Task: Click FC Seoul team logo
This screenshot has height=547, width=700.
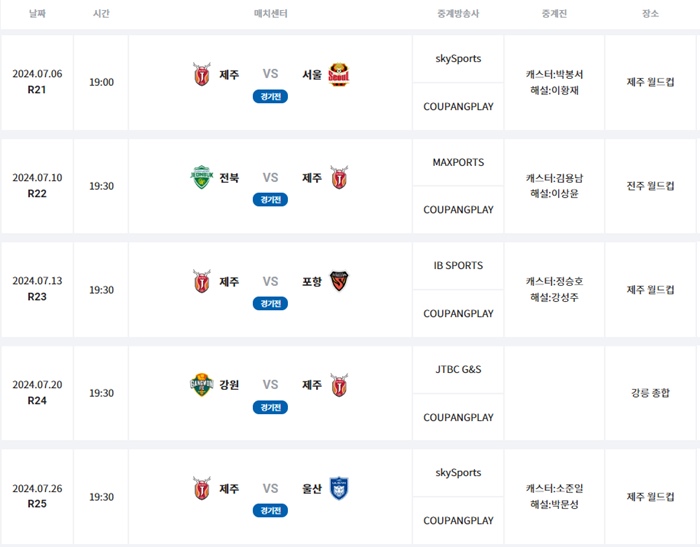Action: pos(339,75)
